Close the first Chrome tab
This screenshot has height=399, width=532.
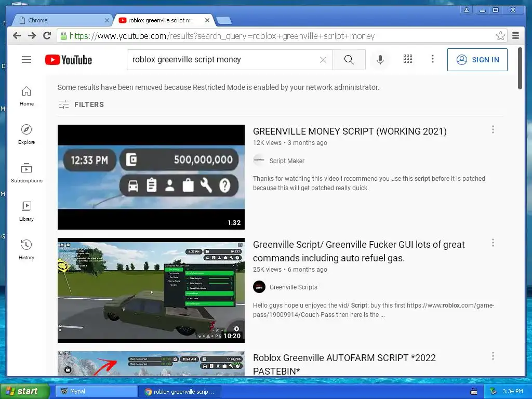click(107, 20)
